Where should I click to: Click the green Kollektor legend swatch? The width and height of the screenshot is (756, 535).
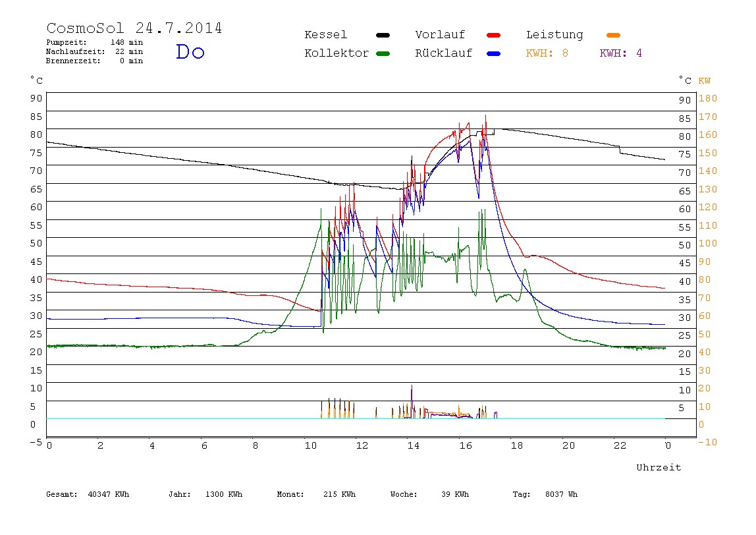(x=383, y=53)
